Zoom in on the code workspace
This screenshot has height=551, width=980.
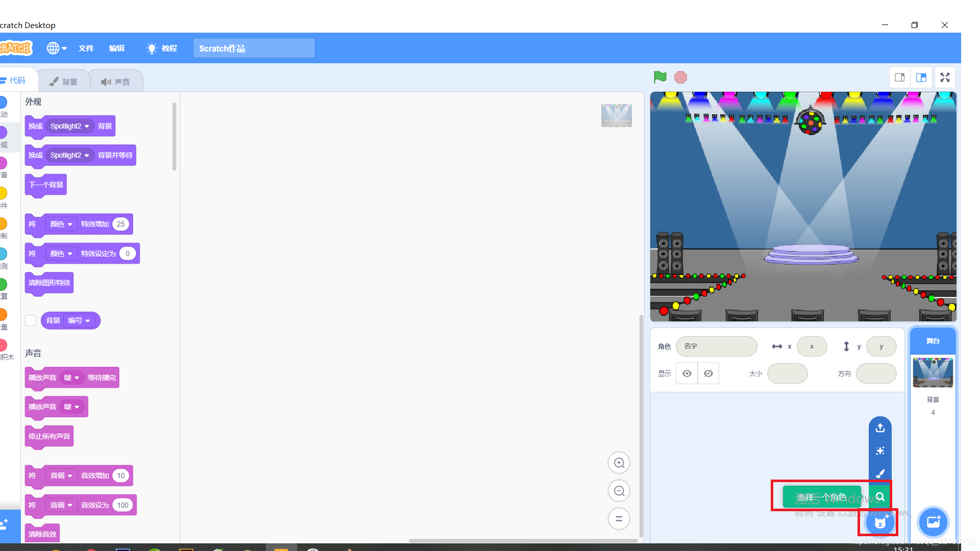click(x=619, y=463)
